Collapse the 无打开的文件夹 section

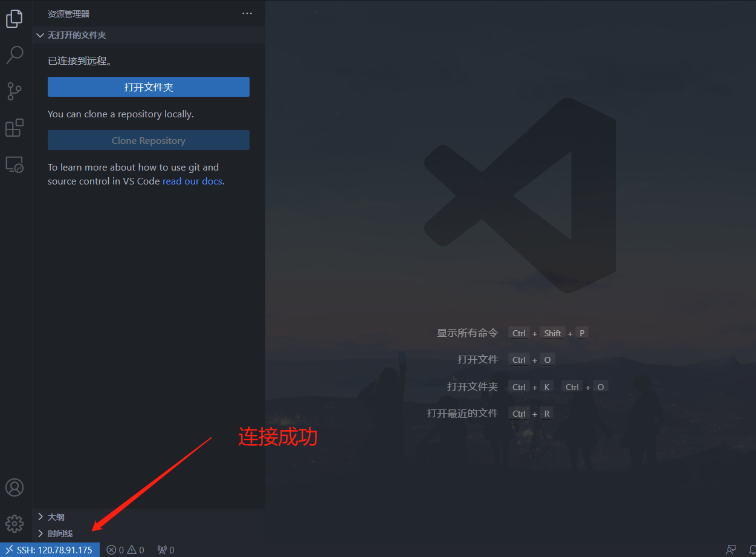[x=149, y=35]
